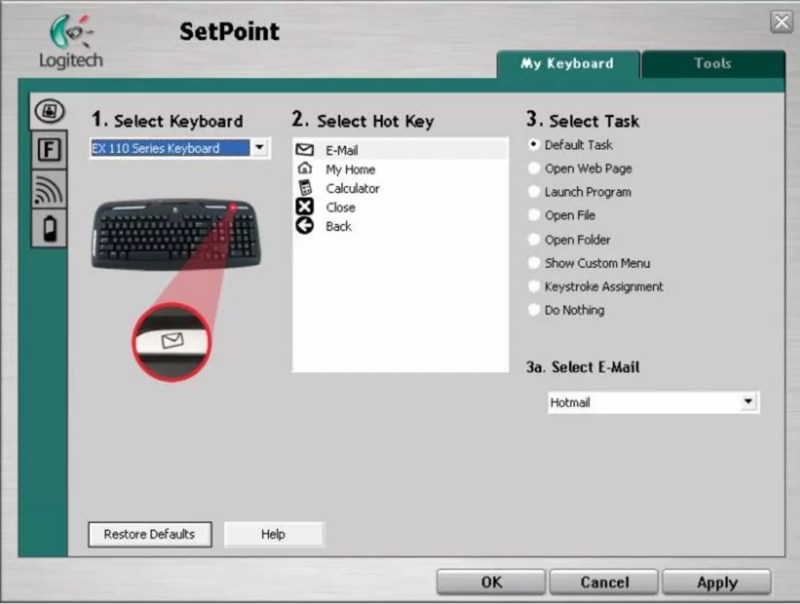Click the magnified e-mail key image
The height and width of the screenshot is (604, 800).
(172, 342)
